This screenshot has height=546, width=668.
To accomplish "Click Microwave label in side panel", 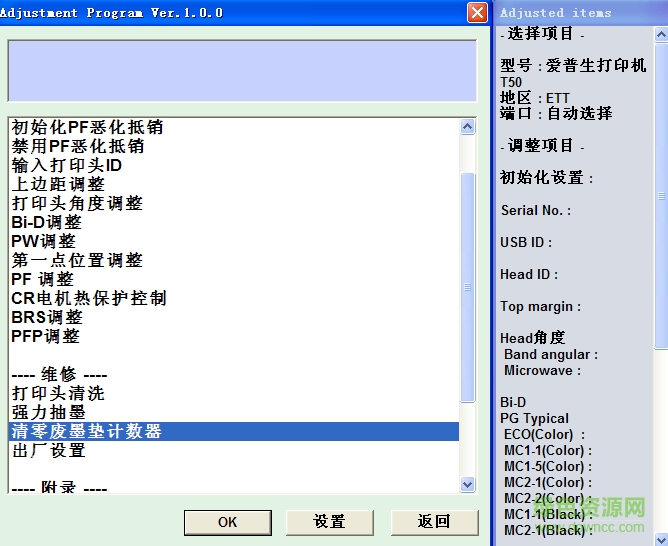I will pyautogui.click(x=542, y=371).
